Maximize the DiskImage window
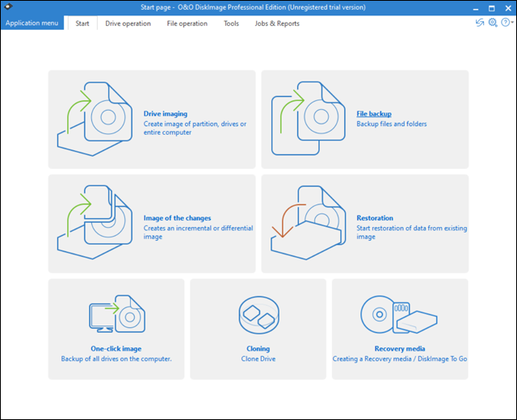 tap(492, 8)
